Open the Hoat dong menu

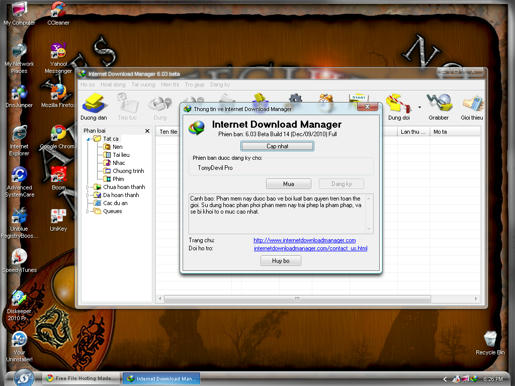[x=113, y=85]
